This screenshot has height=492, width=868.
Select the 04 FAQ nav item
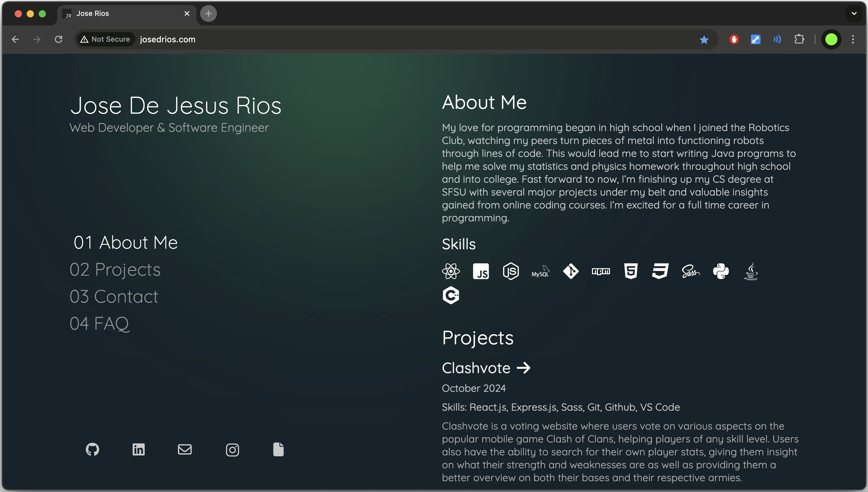click(99, 323)
